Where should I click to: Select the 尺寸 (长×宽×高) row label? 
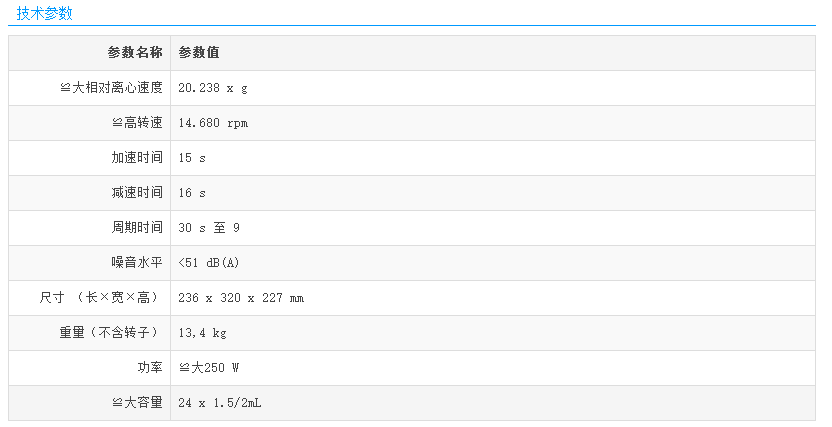tap(100, 298)
